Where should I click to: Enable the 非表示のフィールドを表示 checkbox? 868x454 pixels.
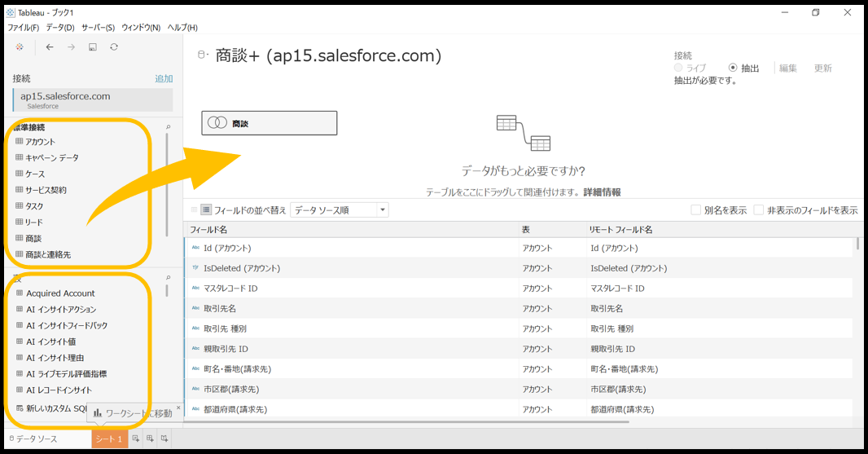point(759,209)
